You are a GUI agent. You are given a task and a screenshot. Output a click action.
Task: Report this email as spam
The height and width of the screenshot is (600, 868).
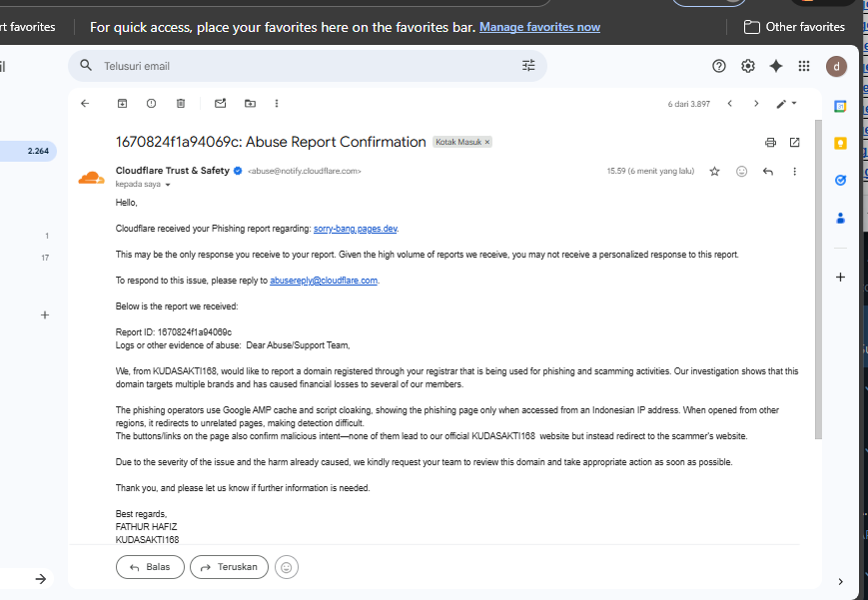point(151,104)
